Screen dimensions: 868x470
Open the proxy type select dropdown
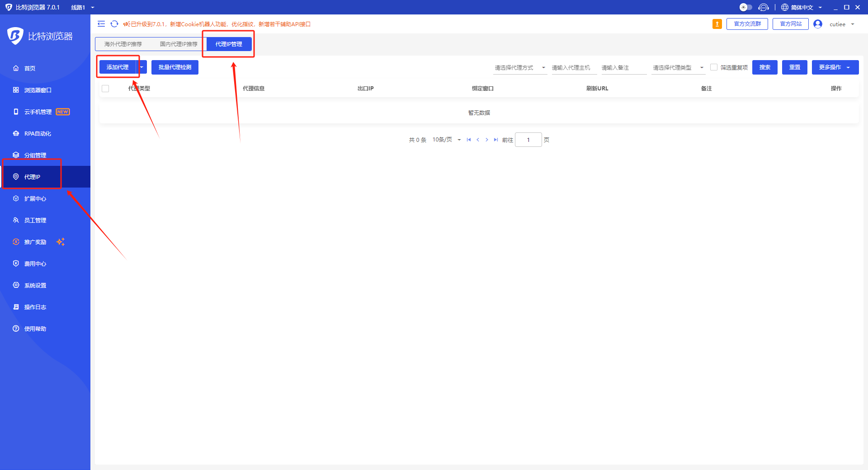tap(678, 67)
